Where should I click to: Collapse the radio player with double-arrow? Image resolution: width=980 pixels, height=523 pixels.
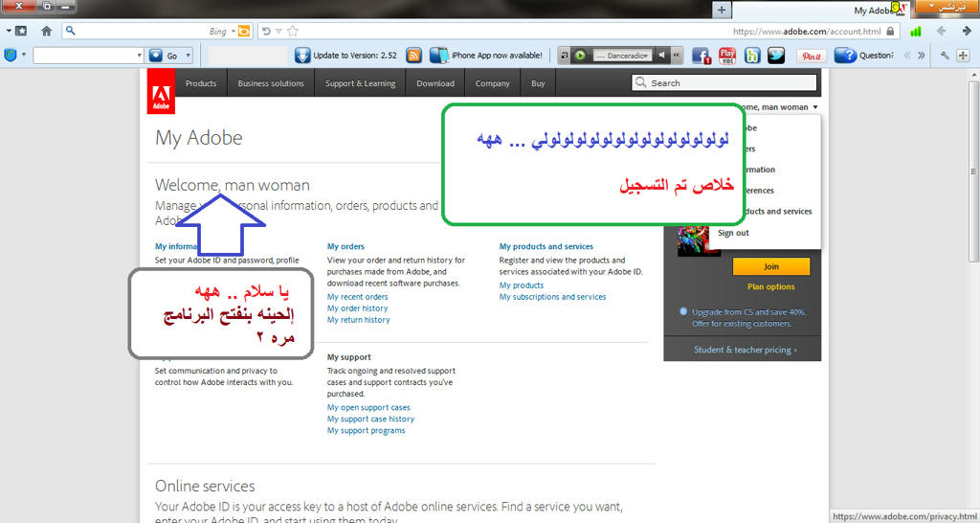(x=676, y=55)
